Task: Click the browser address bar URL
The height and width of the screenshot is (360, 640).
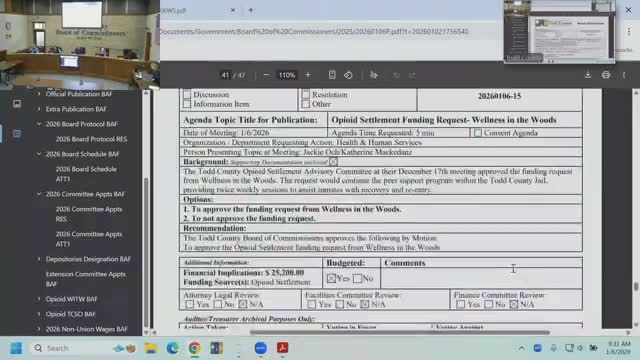Action: (314, 31)
